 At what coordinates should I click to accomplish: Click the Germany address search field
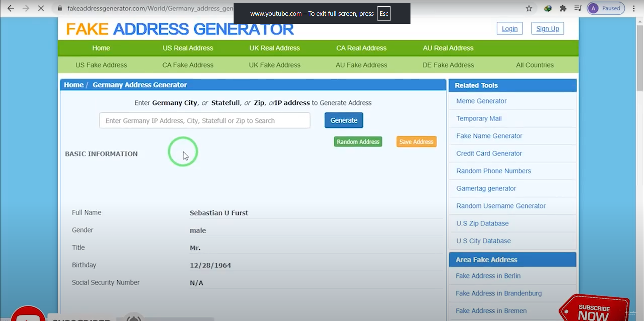coord(204,121)
